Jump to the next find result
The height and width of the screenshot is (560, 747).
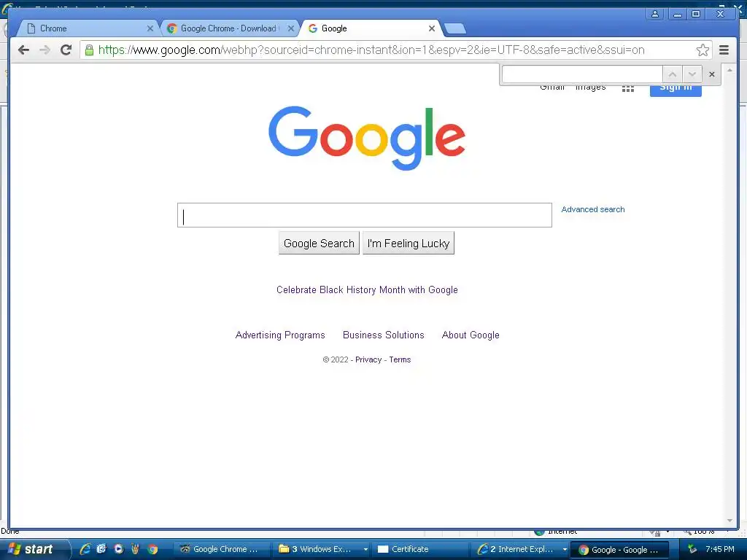(692, 74)
